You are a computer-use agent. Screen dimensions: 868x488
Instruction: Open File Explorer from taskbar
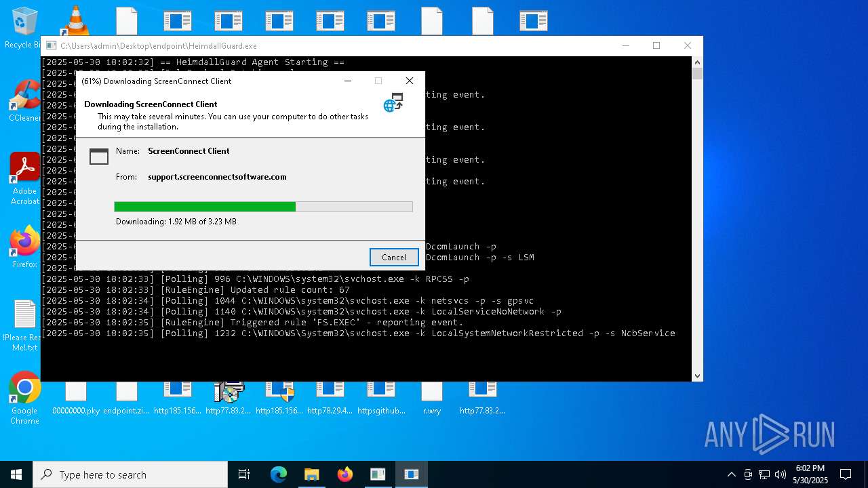coord(311,474)
